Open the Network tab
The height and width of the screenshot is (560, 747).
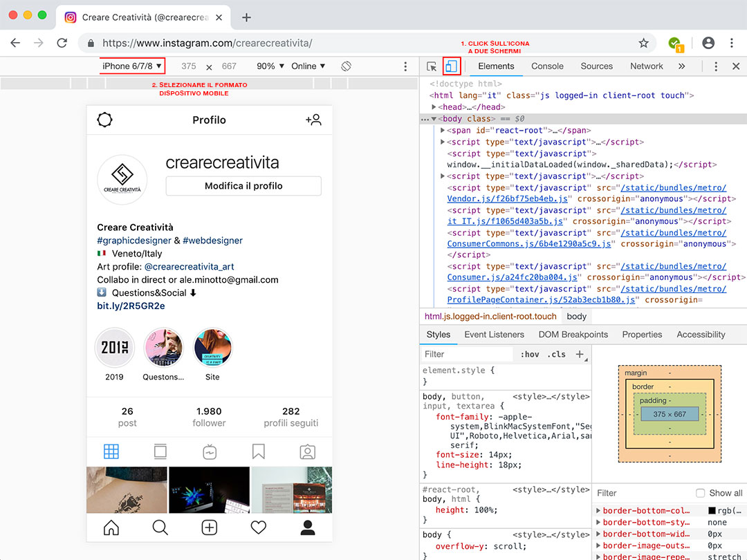(647, 66)
